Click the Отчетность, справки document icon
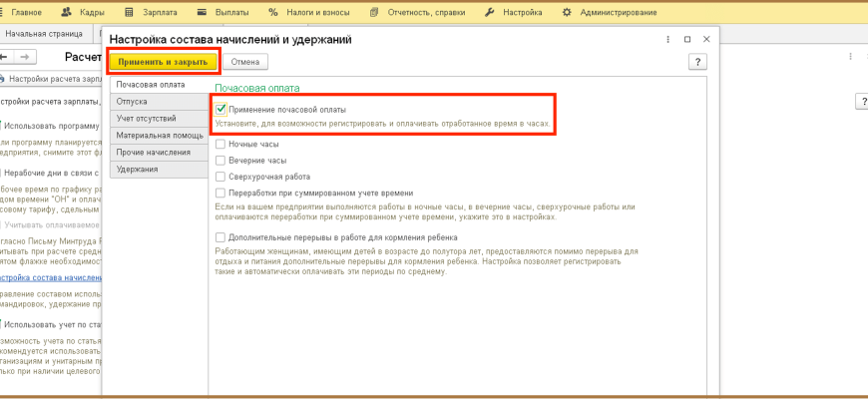The width and height of the screenshot is (868, 399). [373, 12]
